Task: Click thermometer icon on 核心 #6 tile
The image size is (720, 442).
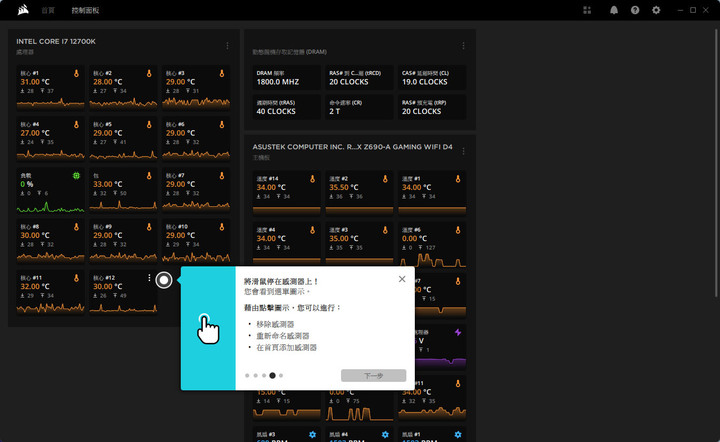Action: (222, 124)
